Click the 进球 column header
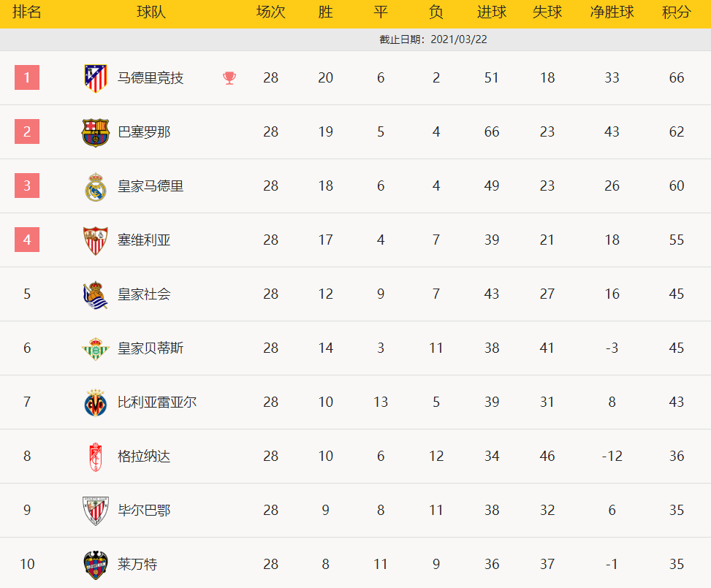Viewport: 711px width, 588px height. [492, 12]
